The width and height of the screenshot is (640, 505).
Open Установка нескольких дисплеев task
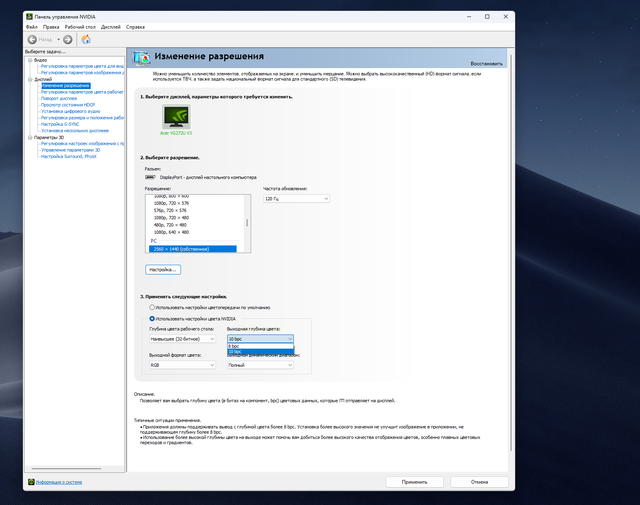75,131
